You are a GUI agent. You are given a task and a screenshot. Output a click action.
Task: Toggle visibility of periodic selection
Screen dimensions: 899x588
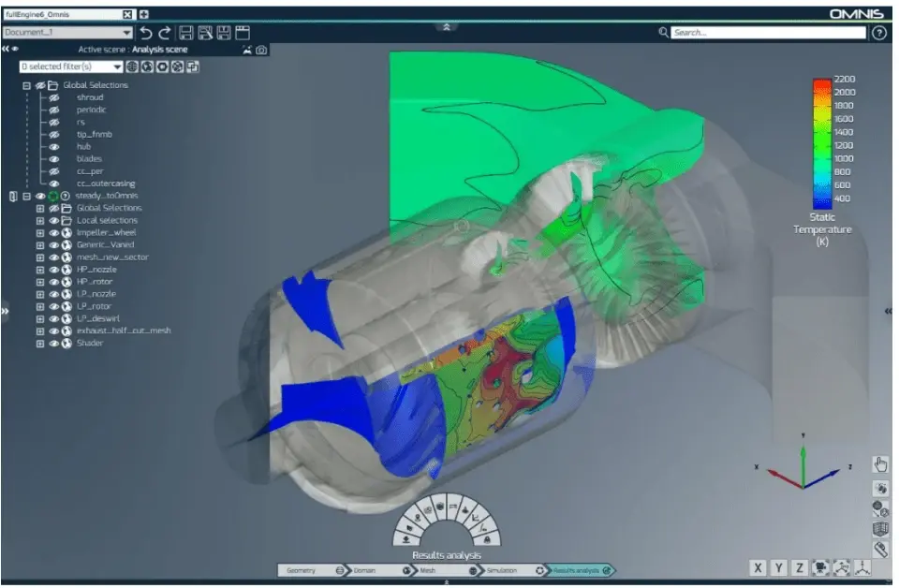pos(54,110)
